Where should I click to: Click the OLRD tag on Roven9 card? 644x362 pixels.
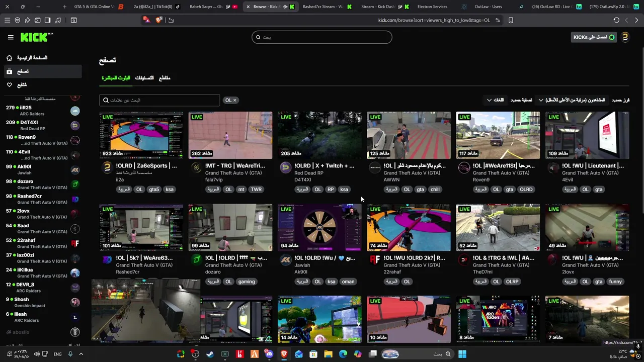pyautogui.click(x=526, y=190)
